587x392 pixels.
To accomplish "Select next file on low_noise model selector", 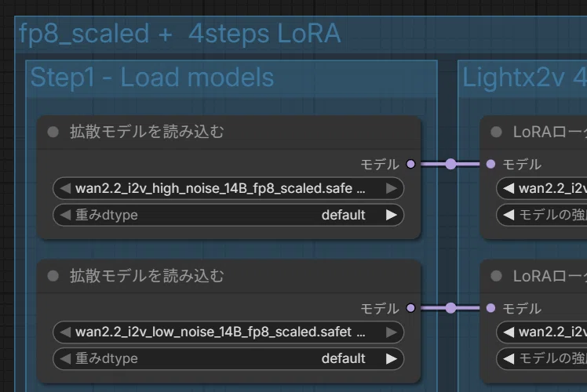I will 392,332.
